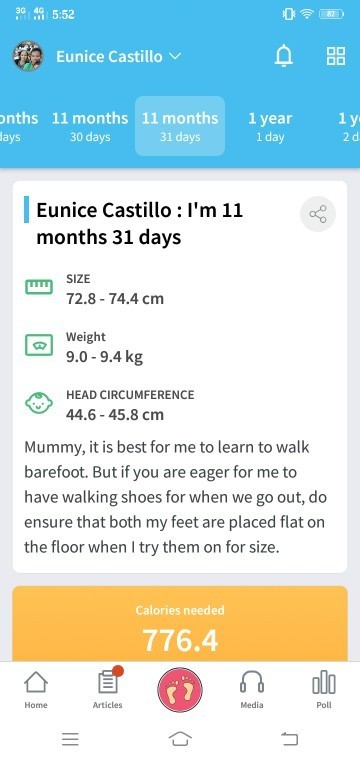Tap the share icon on card
Image resolution: width=360 pixels, height=760 pixels.
[x=318, y=214]
